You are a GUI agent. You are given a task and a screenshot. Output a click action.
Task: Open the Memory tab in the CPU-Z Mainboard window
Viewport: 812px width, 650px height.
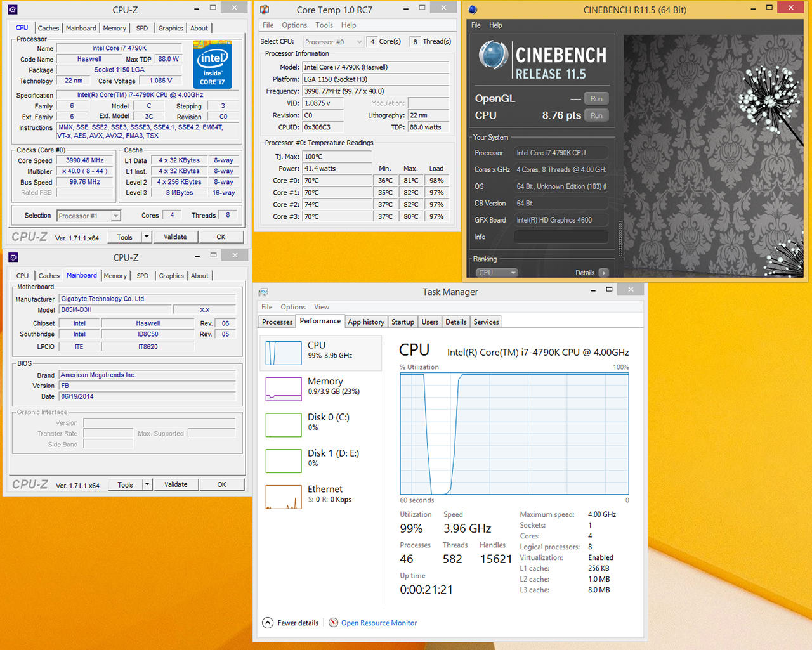(115, 276)
